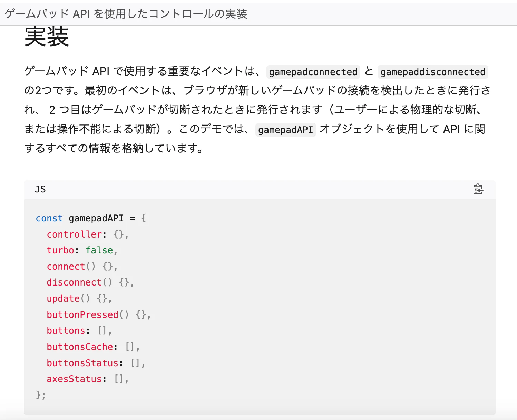Screen dimensions: 517x420
Task: Select the inline code gamepaddisconnected
Action: click(433, 72)
